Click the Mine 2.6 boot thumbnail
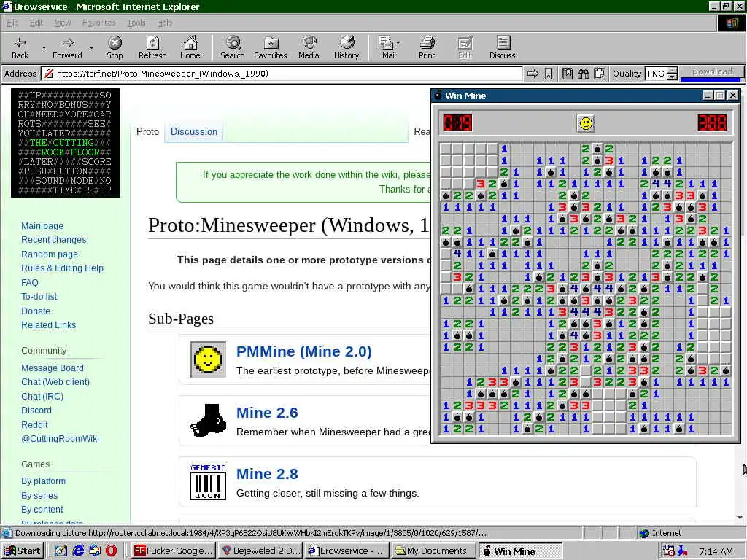 (x=208, y=420)
